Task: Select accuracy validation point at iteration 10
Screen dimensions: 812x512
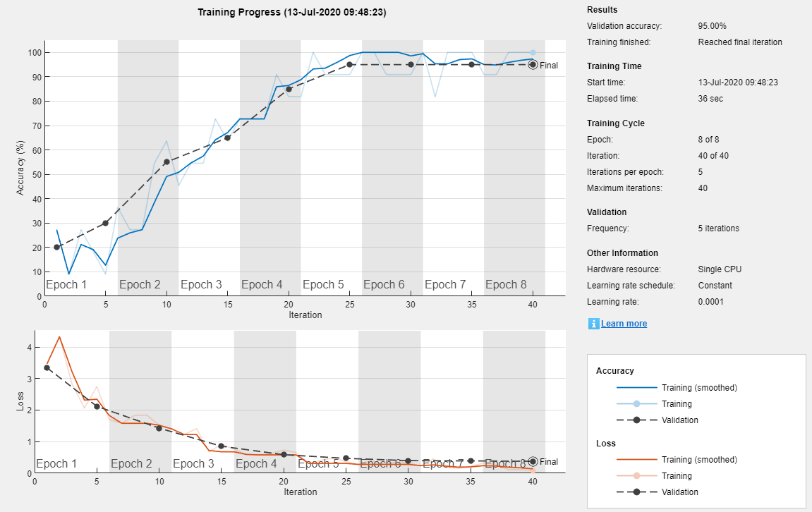Action: pyautogui.click(x=166, y=162)
